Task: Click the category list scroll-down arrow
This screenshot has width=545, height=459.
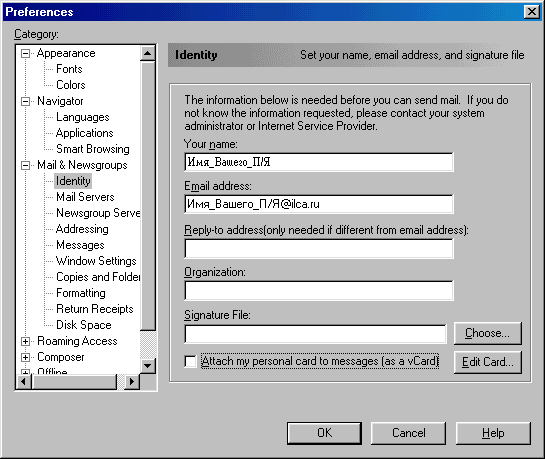Action: pyautogui.click(x=148, y=366)
